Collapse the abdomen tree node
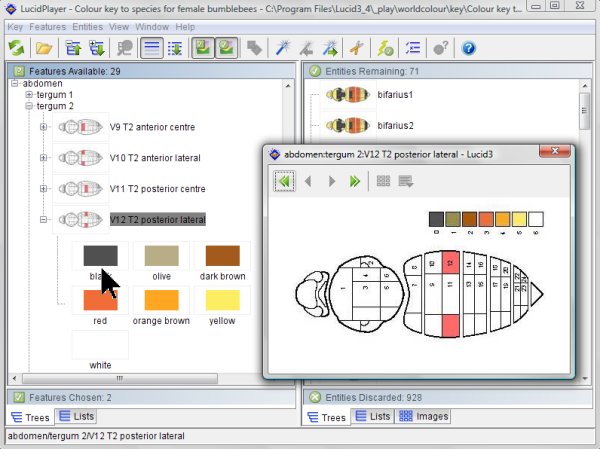600x449 pixels. click(15, 83)
